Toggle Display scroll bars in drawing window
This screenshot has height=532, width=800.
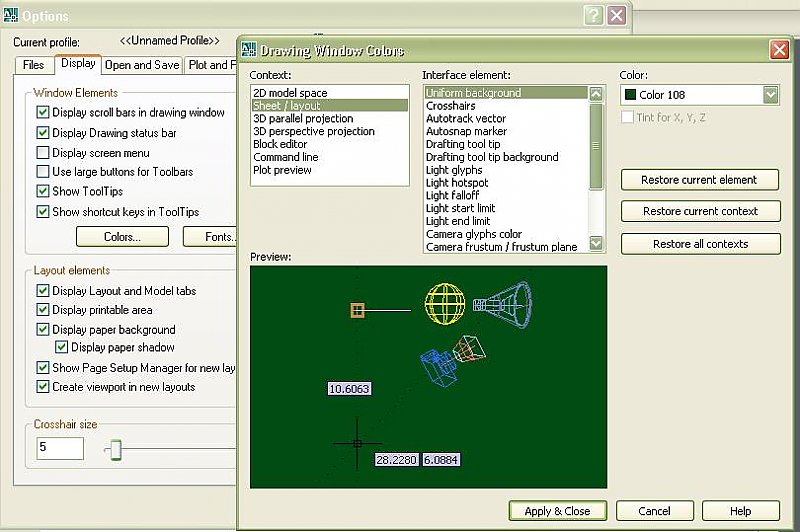[x=43, y=112]
